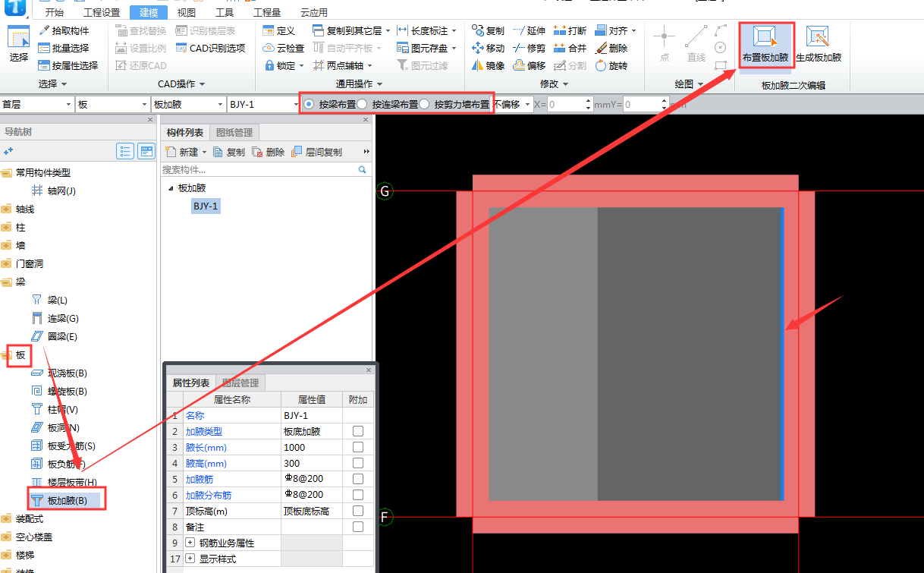Activate the large 选择 selection tool
The height and width of the screenshot is (573, 924).
click(19, 44)
